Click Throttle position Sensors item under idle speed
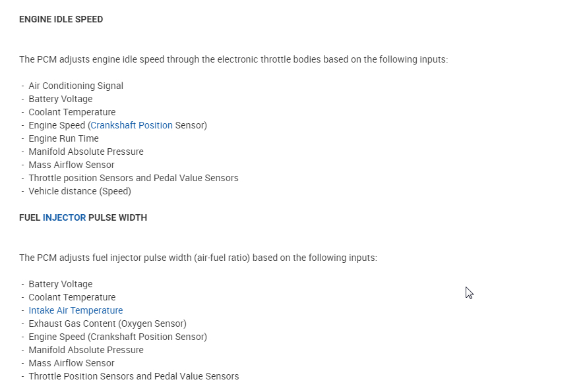 pos(133,178)
